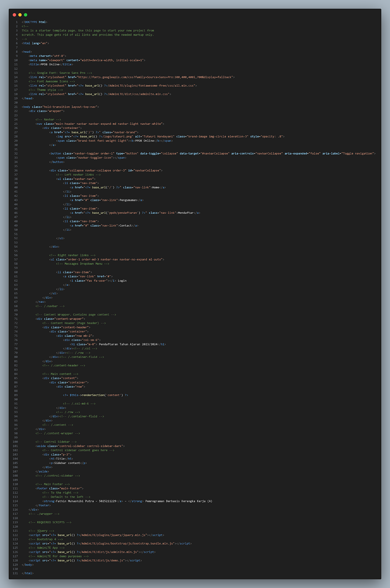The image size is (390, 588).
Task: Select the <!DOCTYPE html> declaration
Action: (x=35, y=22)
